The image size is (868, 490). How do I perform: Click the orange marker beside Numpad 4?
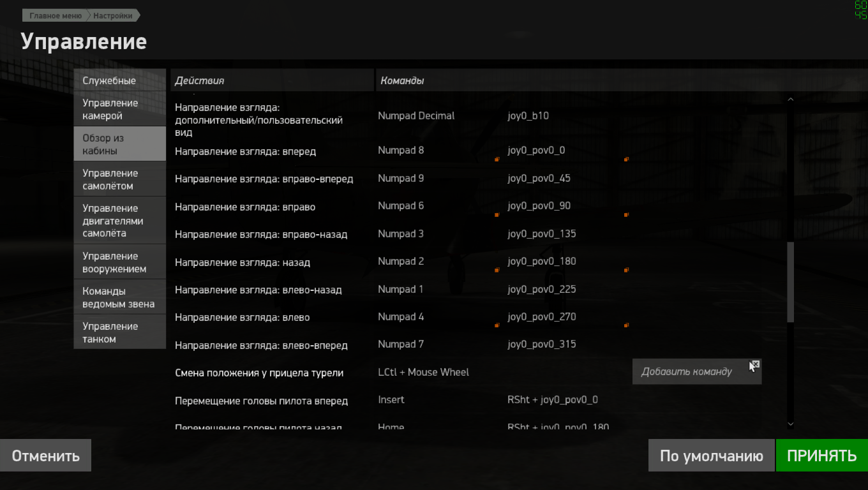coord(497,325)
